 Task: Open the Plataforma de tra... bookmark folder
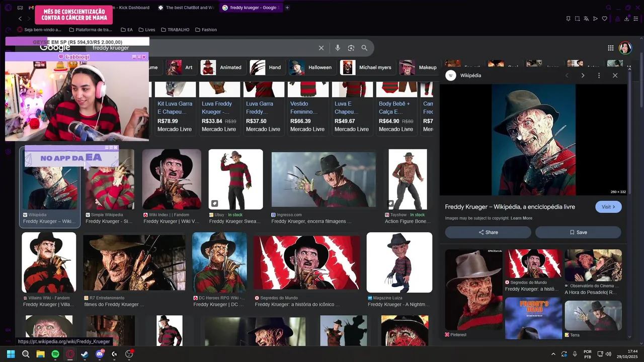pyautogui.click(x=90, y=30)
